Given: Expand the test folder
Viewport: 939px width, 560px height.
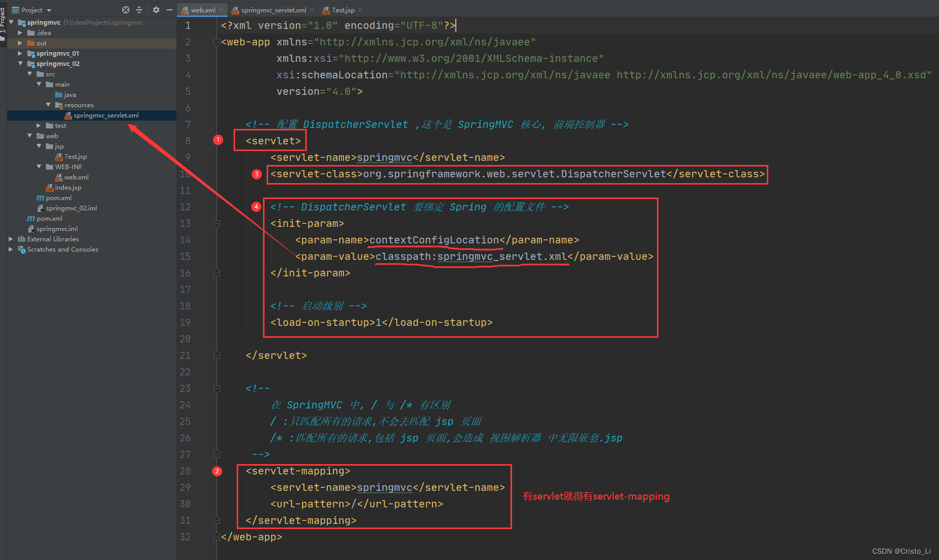Looking at the screenshot, I should click(x=39, y=125).
